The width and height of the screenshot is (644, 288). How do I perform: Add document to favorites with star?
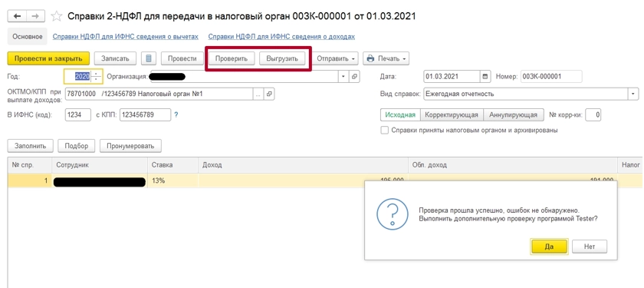56,16
